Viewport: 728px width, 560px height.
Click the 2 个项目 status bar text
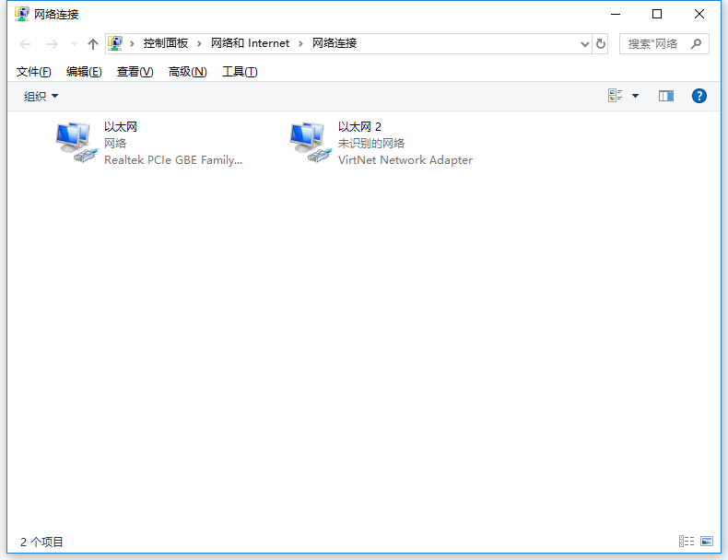(41, 542)
